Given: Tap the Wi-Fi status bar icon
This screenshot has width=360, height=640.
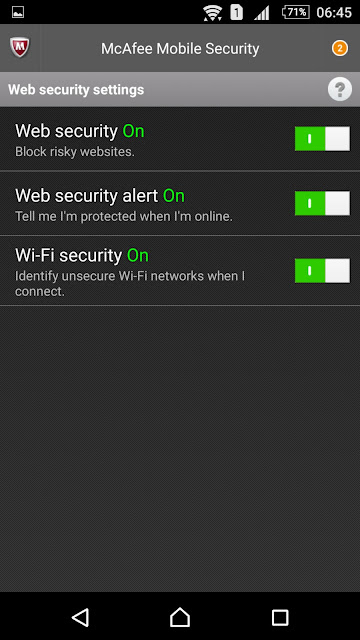Looking at the screenshot, I should [x=212, y=13].
